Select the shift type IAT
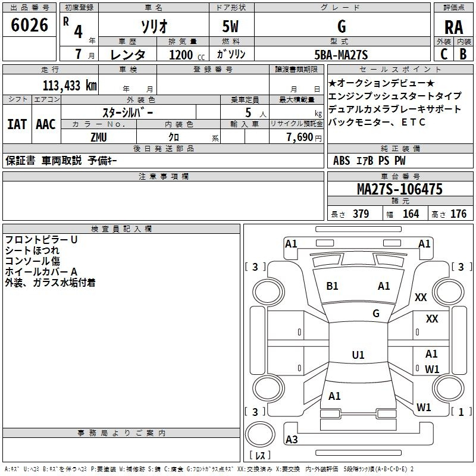476x476 pixels. tap(17, 124)
